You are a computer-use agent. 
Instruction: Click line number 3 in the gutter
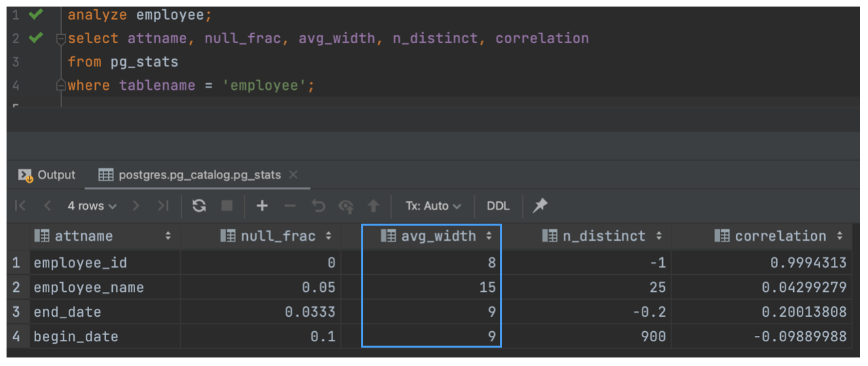[x=16, y=62]
